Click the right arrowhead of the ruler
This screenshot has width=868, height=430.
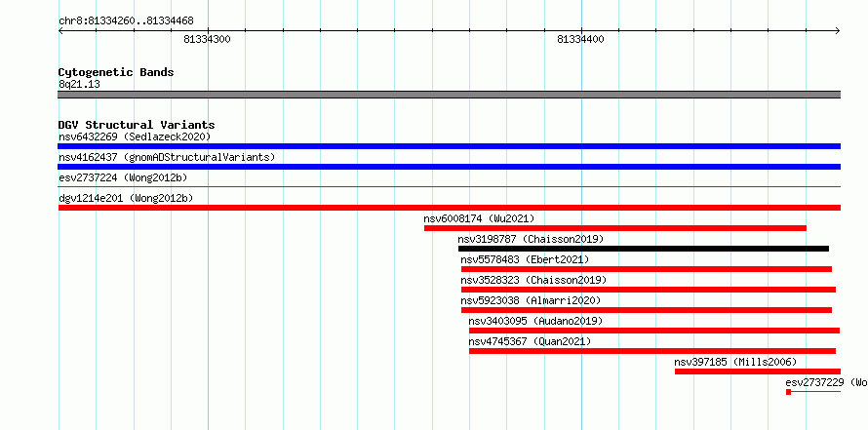click(838, 30)
